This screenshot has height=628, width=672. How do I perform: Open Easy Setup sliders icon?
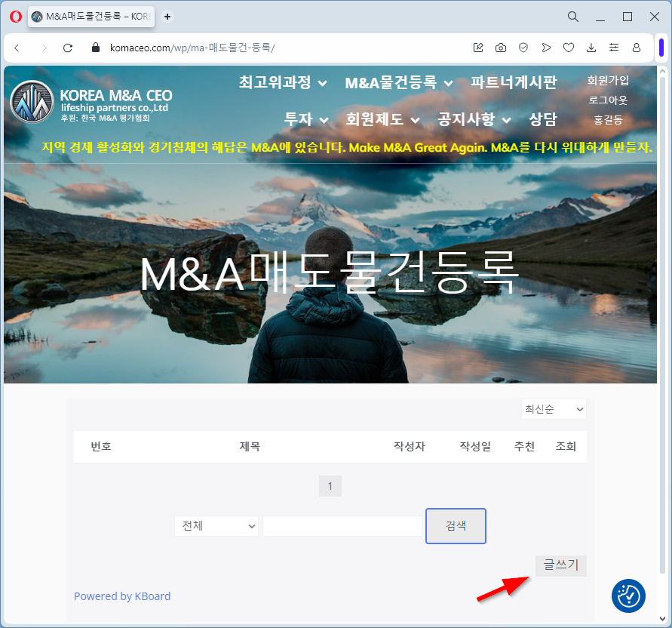pyautogui.click(x=614, y=48)
